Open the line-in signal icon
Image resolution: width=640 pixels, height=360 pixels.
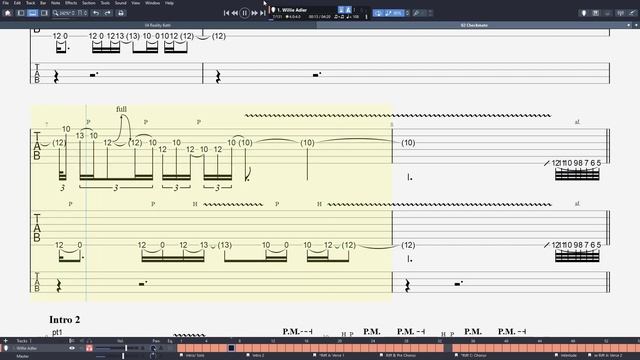[632, 13]
